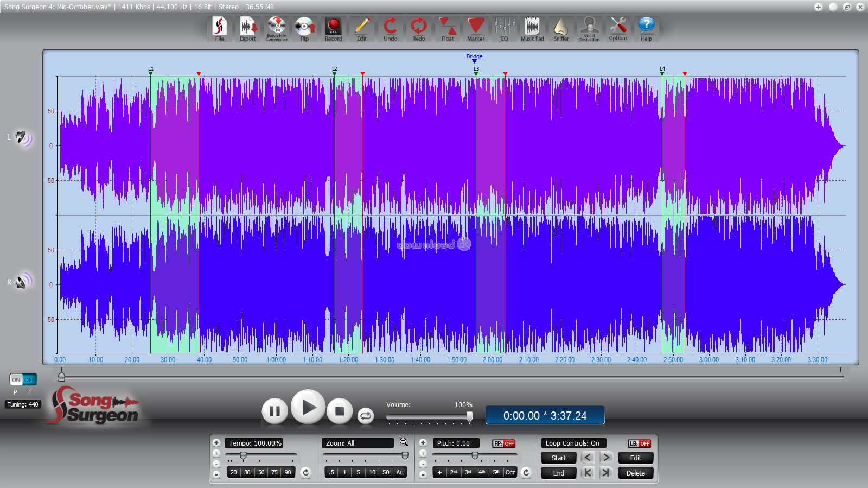
Task: Open Vocal Reduction
Action: point(589,29)
